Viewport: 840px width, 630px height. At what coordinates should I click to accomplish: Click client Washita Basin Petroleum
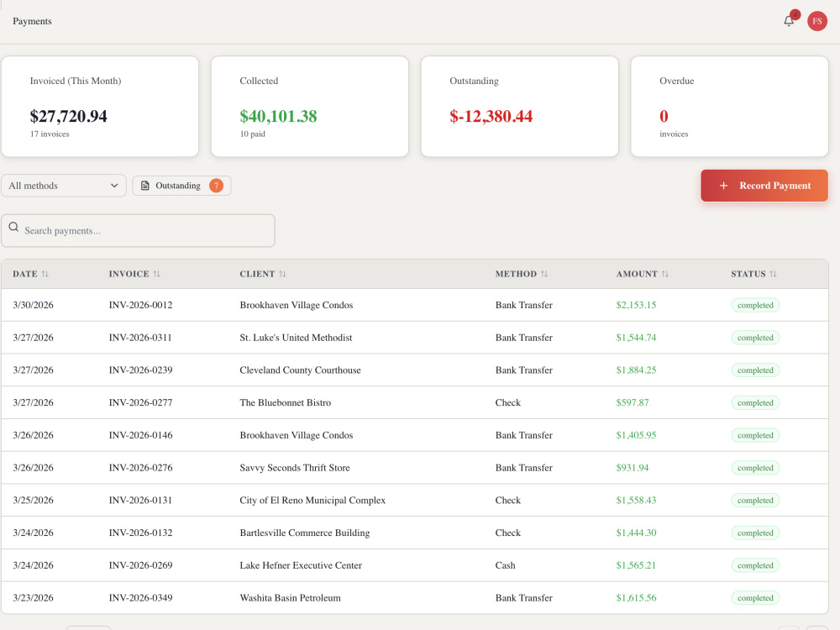click(x=290, y=598)
